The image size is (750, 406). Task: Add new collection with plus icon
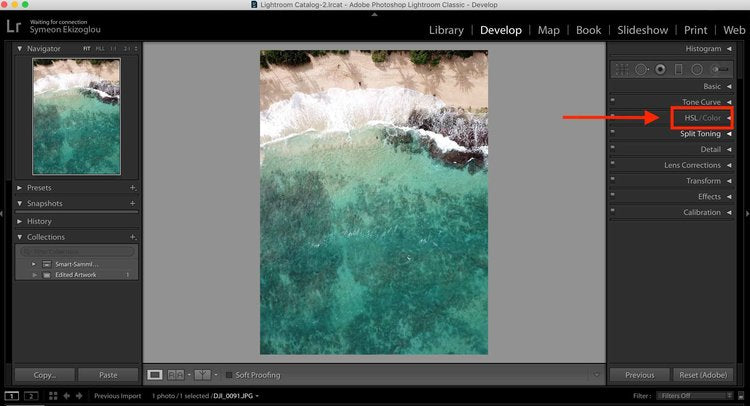[133, 237]
